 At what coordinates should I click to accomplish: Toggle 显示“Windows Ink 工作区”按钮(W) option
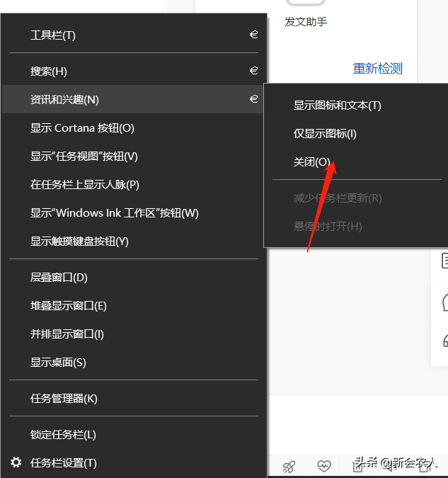click(134, 212)
